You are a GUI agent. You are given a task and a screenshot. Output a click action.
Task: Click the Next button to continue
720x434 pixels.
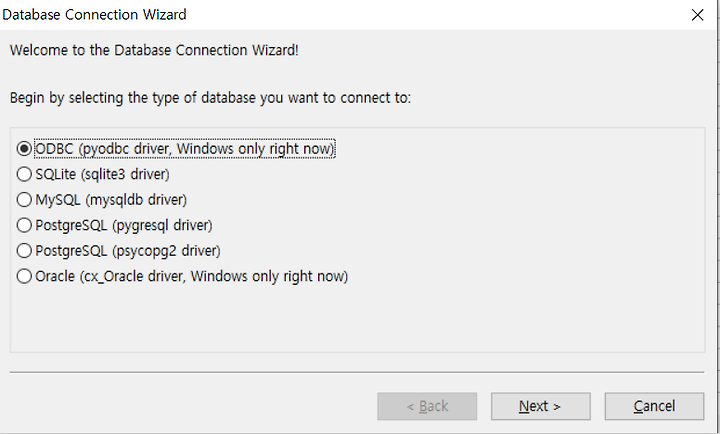(x=540, y=406)
